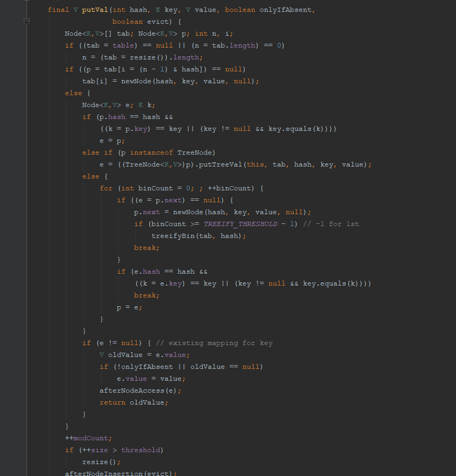The width and height of the screenshot is (456, 476).
Task: Click the afterNodeAccess(e) call
Action: [140, 391]
